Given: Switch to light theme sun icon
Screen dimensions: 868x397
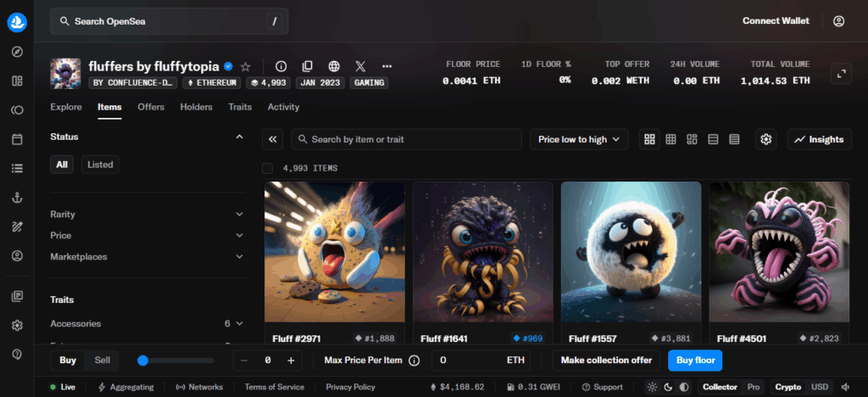Looking at the screenshot, I should [x=652, y=387].
